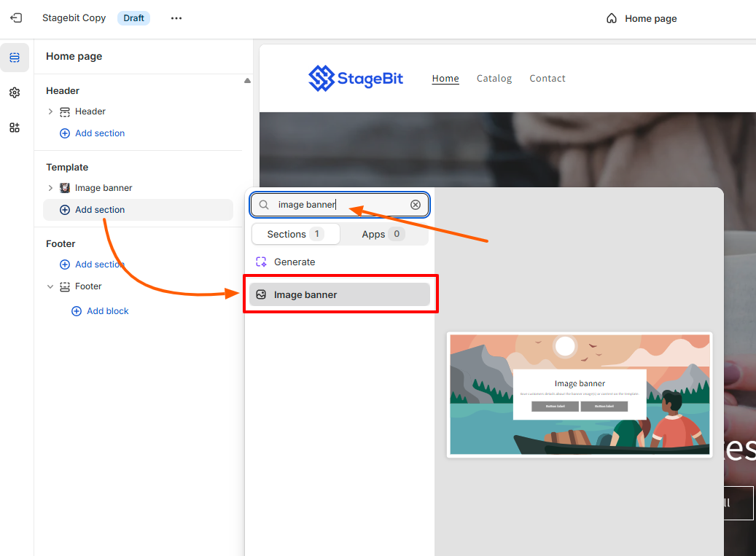Click the Template group heading
This screenshot has height=556, width=756.
click(67, 167)
